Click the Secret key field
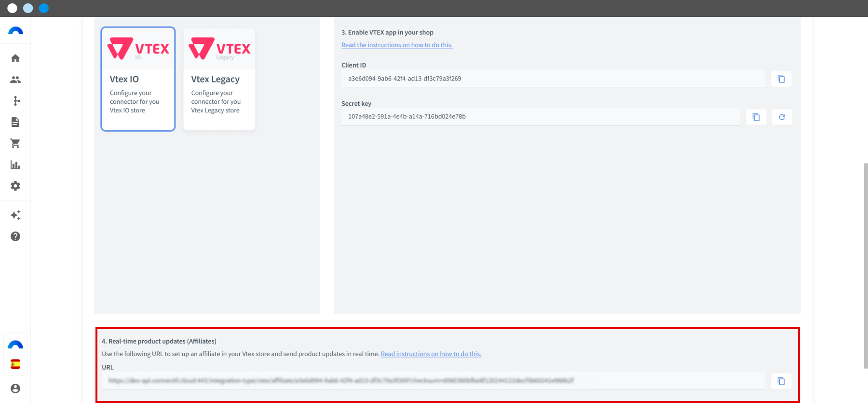The width and height of the screenshot is (868, 403). [541, 116]
